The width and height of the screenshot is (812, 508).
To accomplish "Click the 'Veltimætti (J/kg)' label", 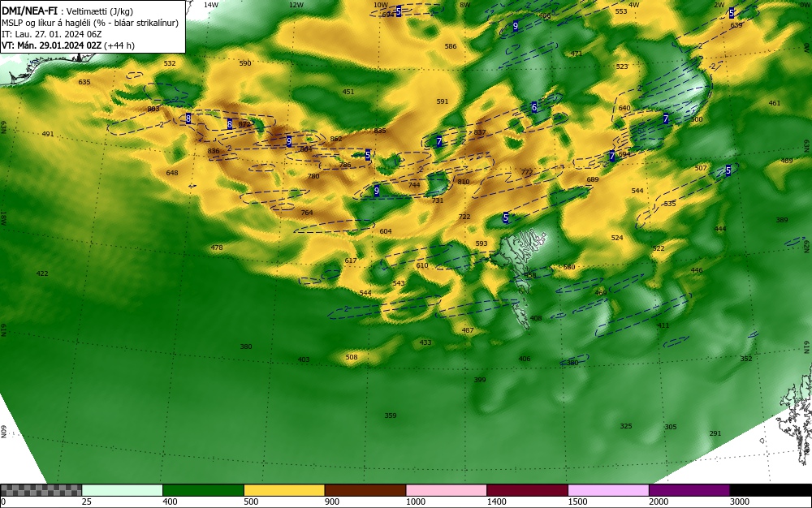I will pos(100,11).
